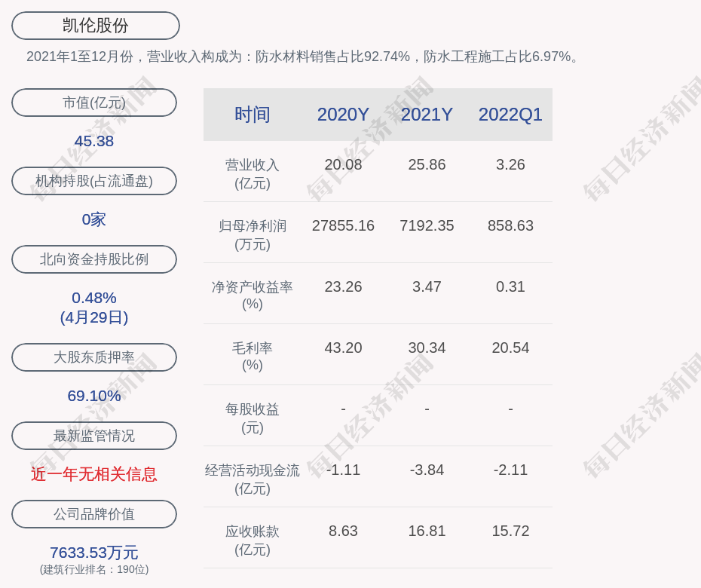The width and height of the screenshot is (701, 588).
Task: Click the 凯伦股份 company name pill
Action: (x=95, y=26)
